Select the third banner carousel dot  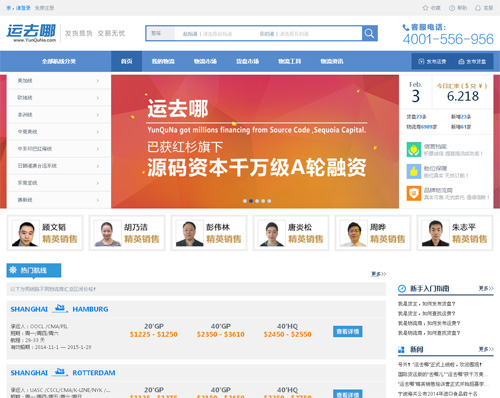point(257,201)
